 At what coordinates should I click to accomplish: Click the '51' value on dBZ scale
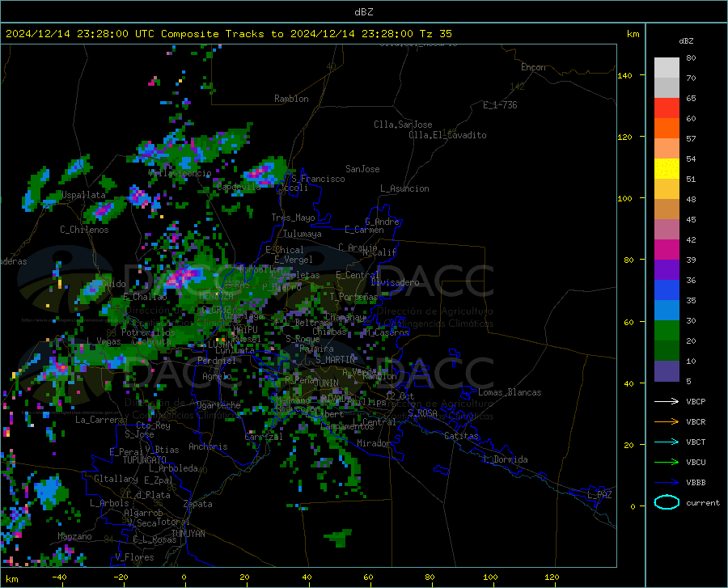point(691,179)
